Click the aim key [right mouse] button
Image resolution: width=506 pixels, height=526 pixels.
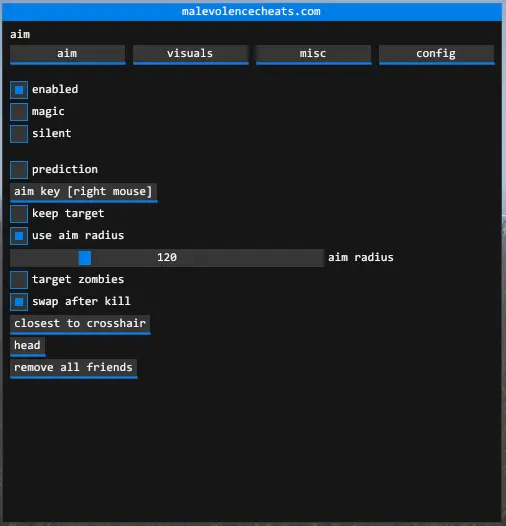84,192
